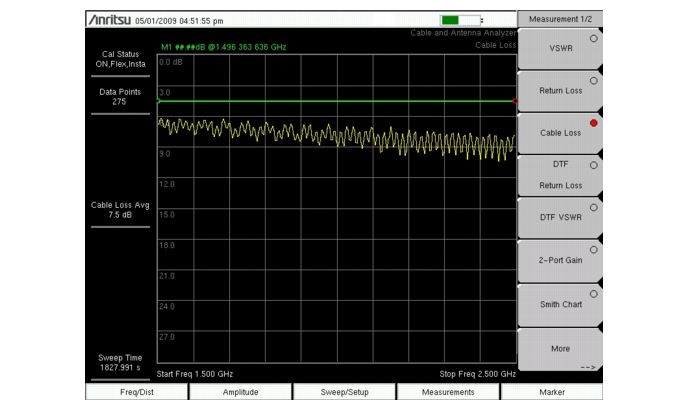Switch to DTF Return Loss measurement

click(559, 175)
